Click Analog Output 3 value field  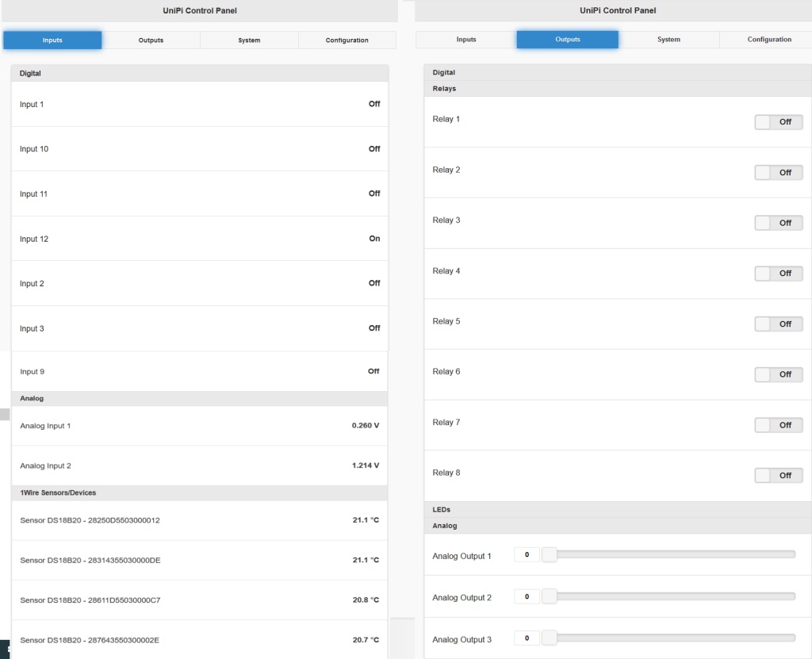click(527, 638)
